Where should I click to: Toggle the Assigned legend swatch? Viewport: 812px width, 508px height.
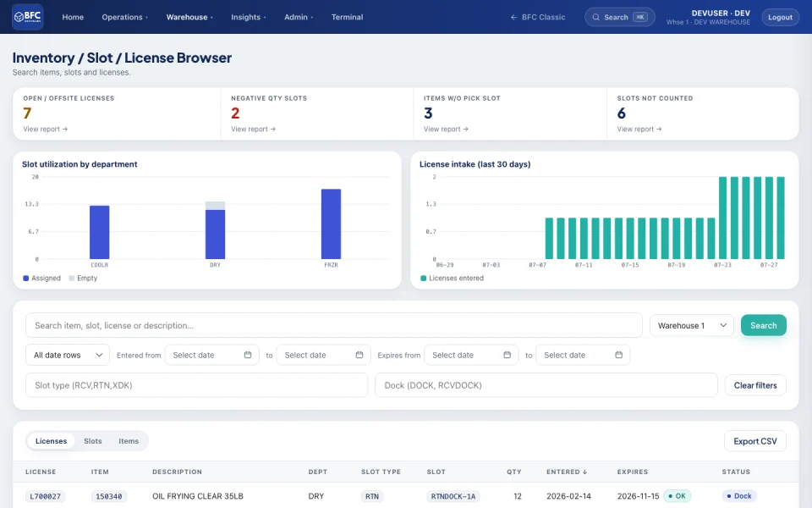[x=26, y=278]
